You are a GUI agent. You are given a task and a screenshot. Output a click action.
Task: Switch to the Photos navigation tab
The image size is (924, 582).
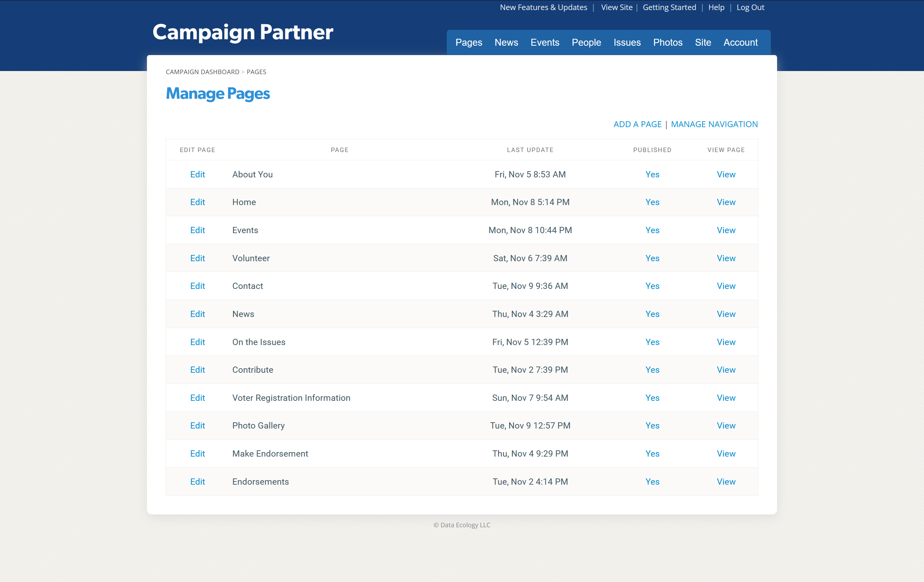point(668,43)
